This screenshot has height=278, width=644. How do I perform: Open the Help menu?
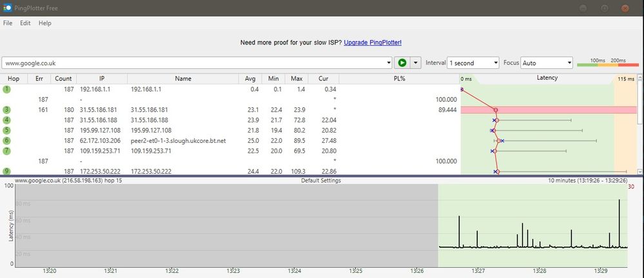[44, 23]
